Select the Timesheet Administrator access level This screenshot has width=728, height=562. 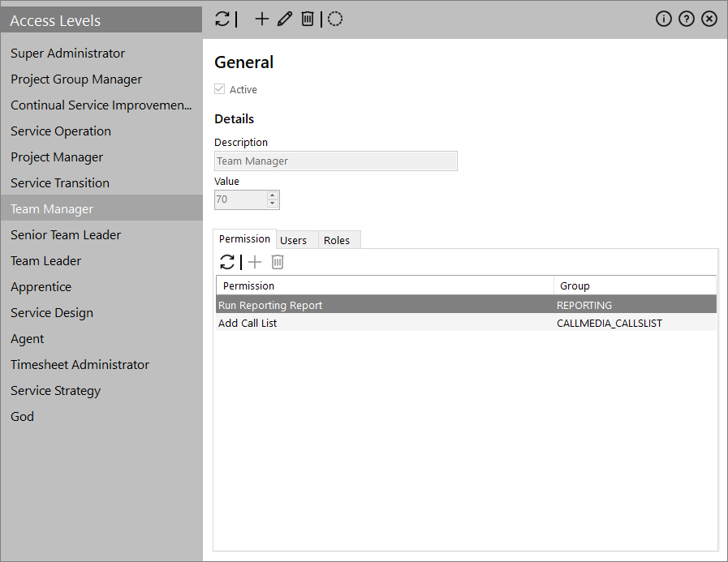point(80,365)
